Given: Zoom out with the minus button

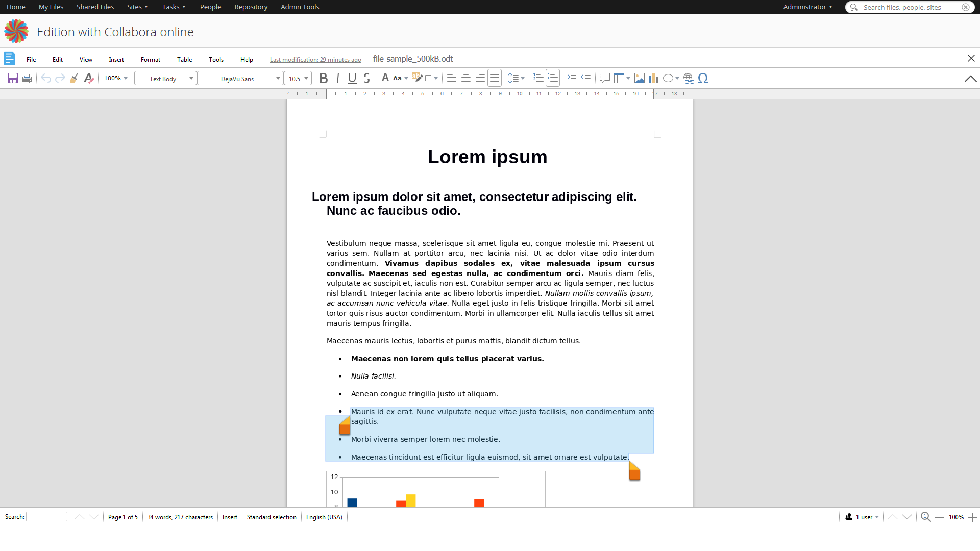Looking at the screenshot, I should click(x=940, y=517).
